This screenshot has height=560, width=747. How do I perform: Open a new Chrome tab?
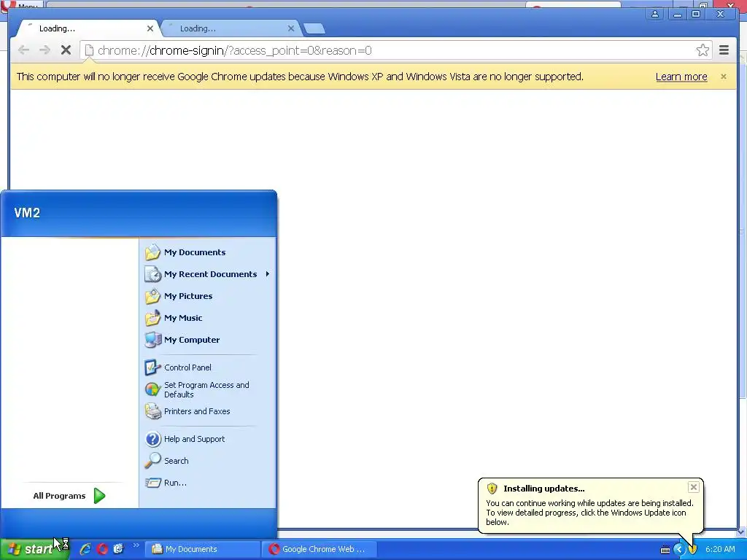tap(314, 28)
